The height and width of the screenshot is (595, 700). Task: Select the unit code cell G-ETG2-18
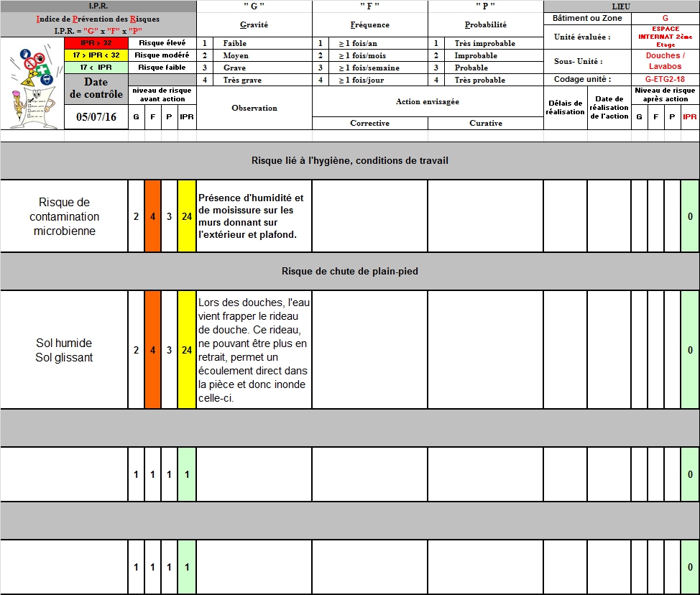(665, 80)
